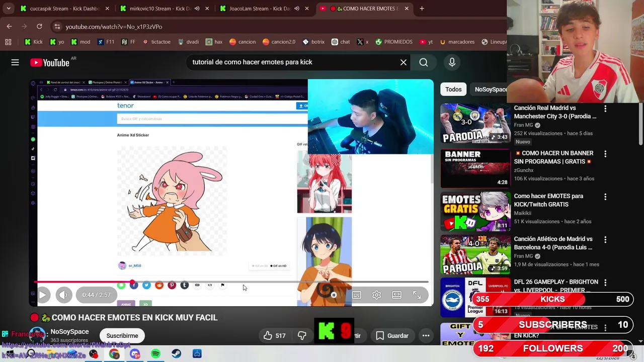Open a new browser tab
The width and height of the screenshot is (644, 362).
tap(422, 9)
